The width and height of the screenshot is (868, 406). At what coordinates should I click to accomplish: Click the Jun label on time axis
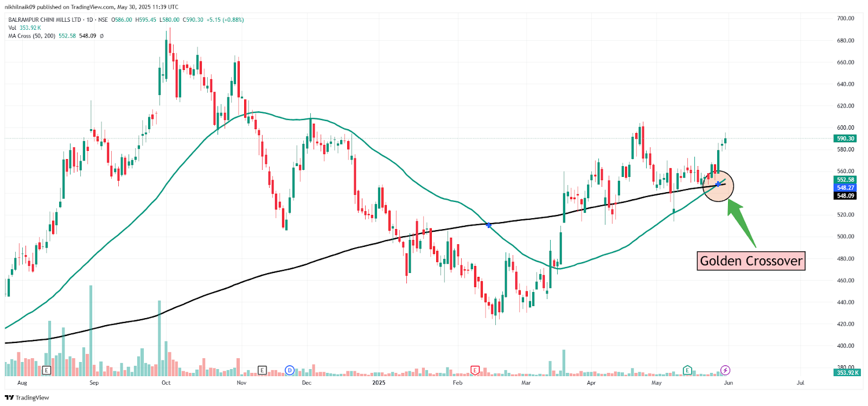coord(728,383)
